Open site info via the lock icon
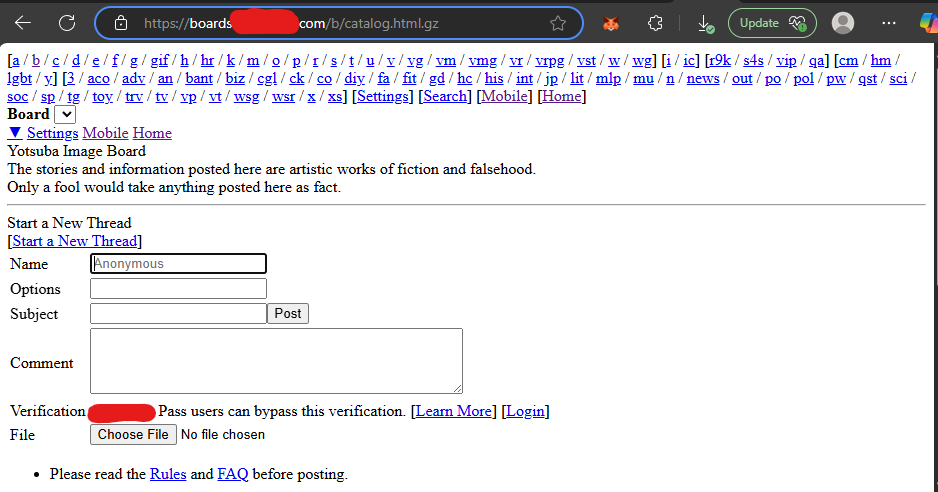The width and height of the screenshot is (938, 492). pos(121,23)
